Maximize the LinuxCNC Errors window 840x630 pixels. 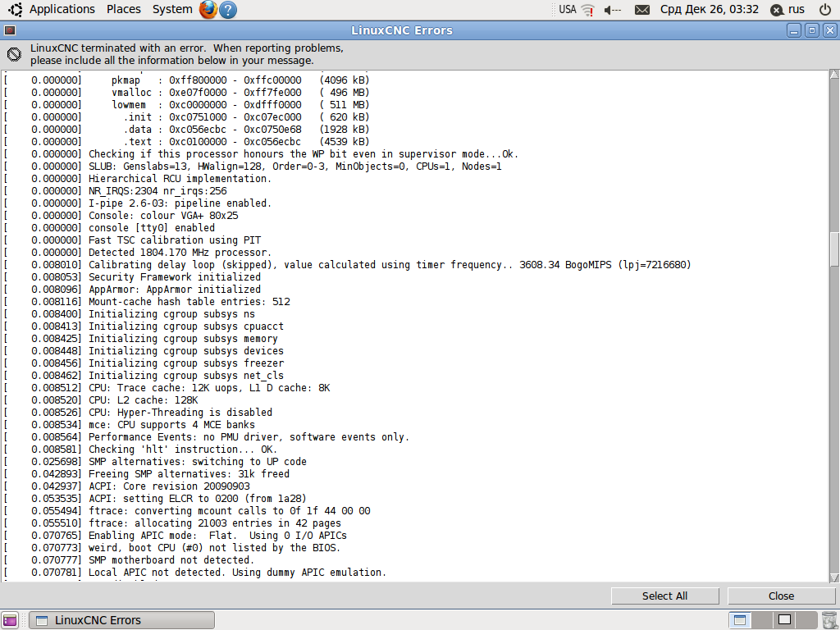(x=811, y=30)
